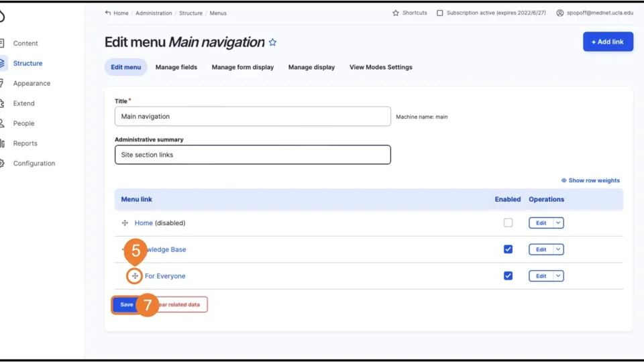Screen dimensions: 644x362
Task: Click the + Add link button
Action: pos(608,42)
